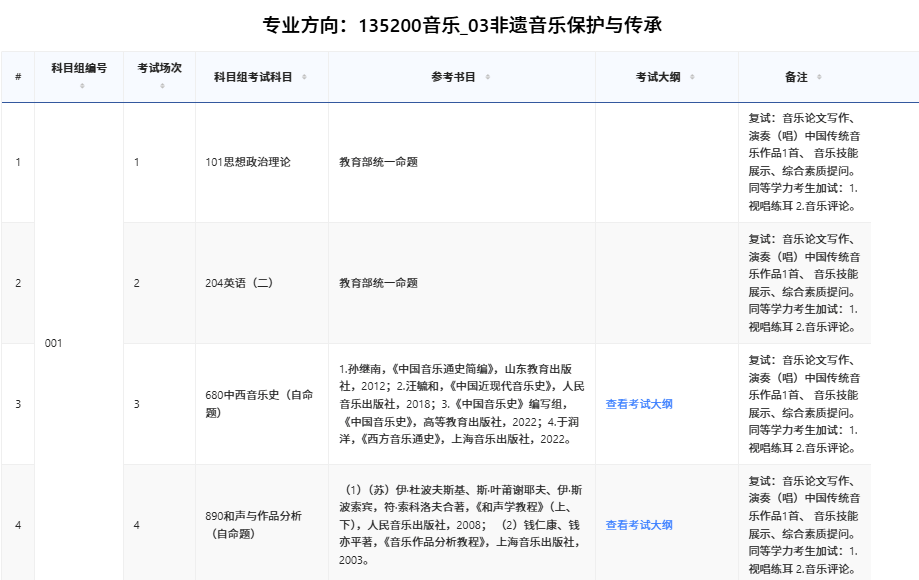This screenshot has height=580, width=919.
Task: Click the # column header
Action: (x=18, y=77)
